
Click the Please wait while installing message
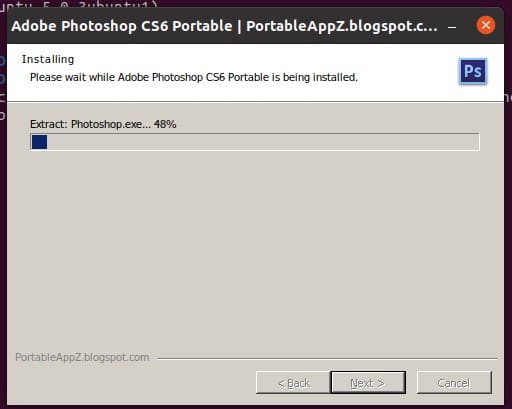(194, 77)
